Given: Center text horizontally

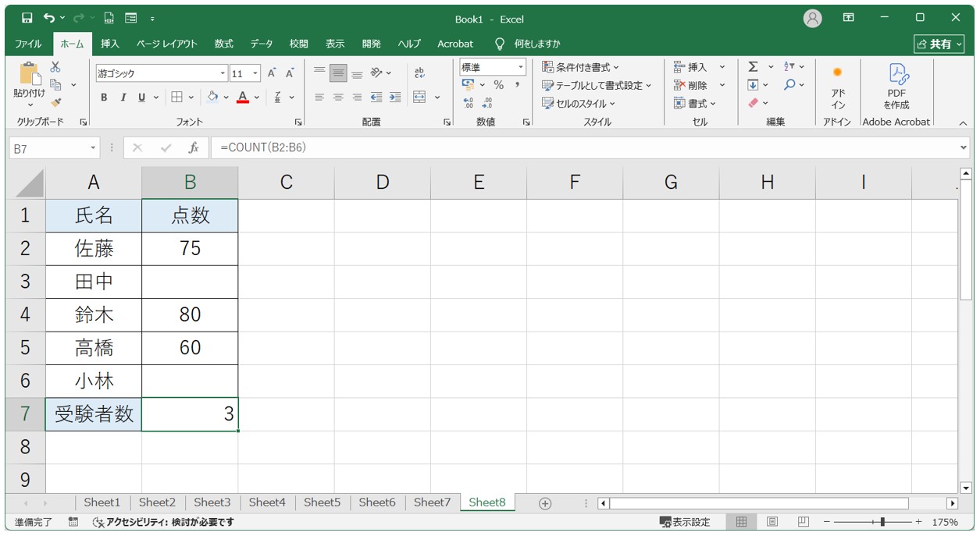Looking at the screenshot, I should 338,98.
